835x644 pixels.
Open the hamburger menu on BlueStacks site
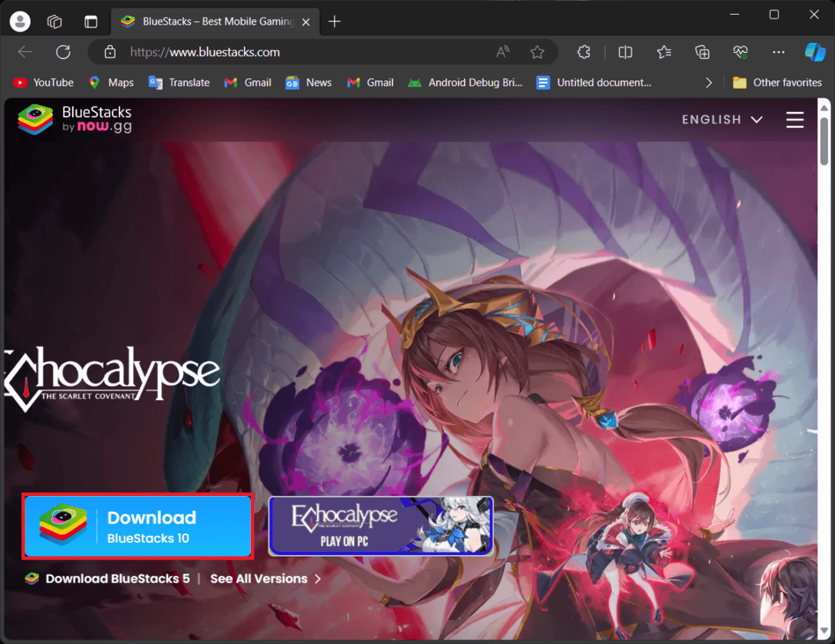[x=794, y=120]
